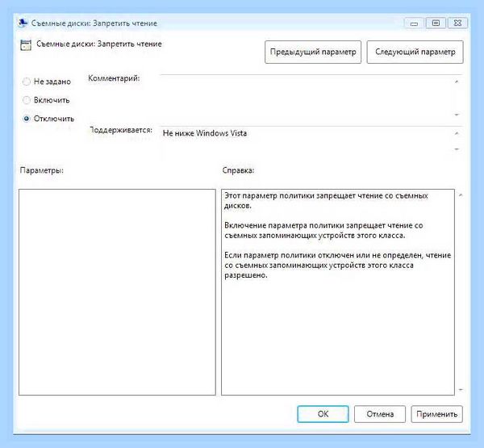This screenshot has height=448, width=484.
Task: Click help paragraph 'Включение параметра политики'
Action: point(323,230)
